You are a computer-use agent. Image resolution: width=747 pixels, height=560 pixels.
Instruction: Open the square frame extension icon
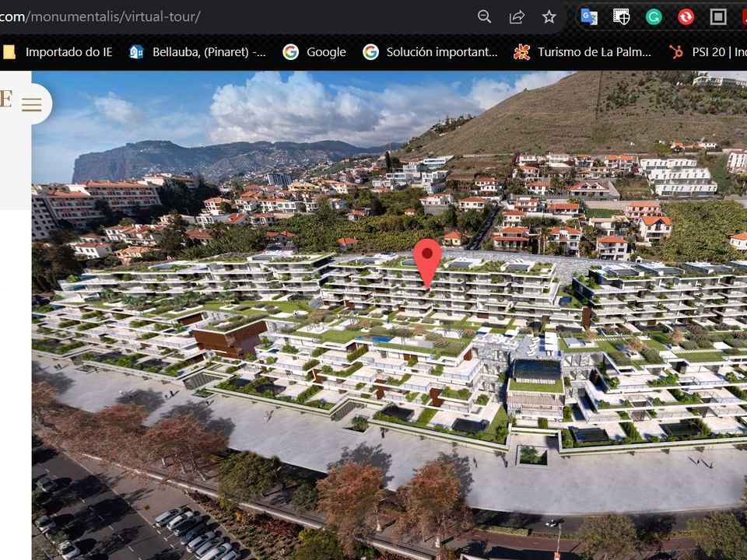718,17
